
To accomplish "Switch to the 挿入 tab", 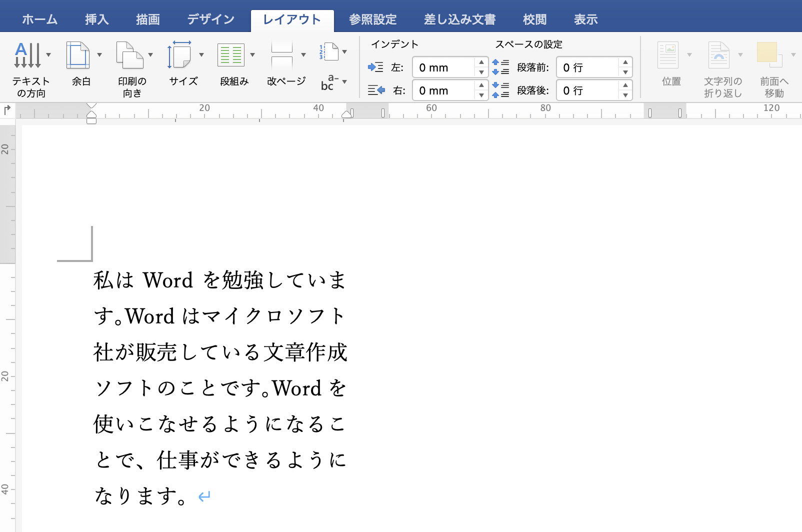I will [x=97, y=19].
